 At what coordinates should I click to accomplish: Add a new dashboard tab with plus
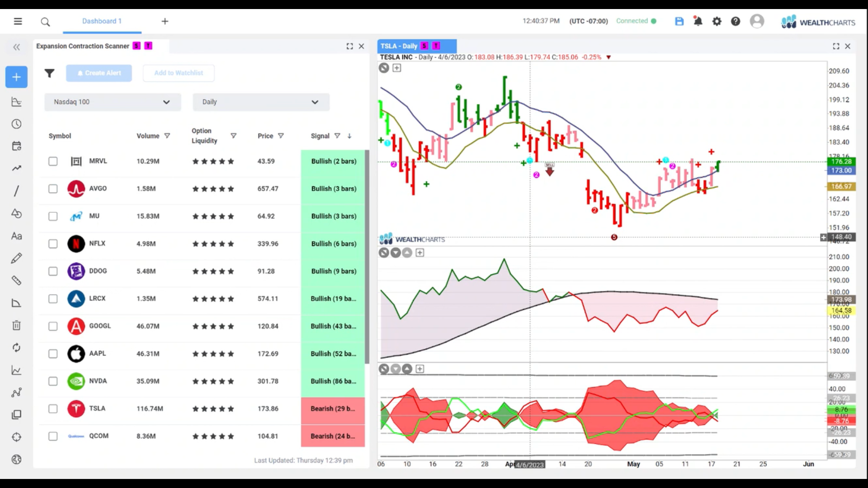click(x=165, y=21)
